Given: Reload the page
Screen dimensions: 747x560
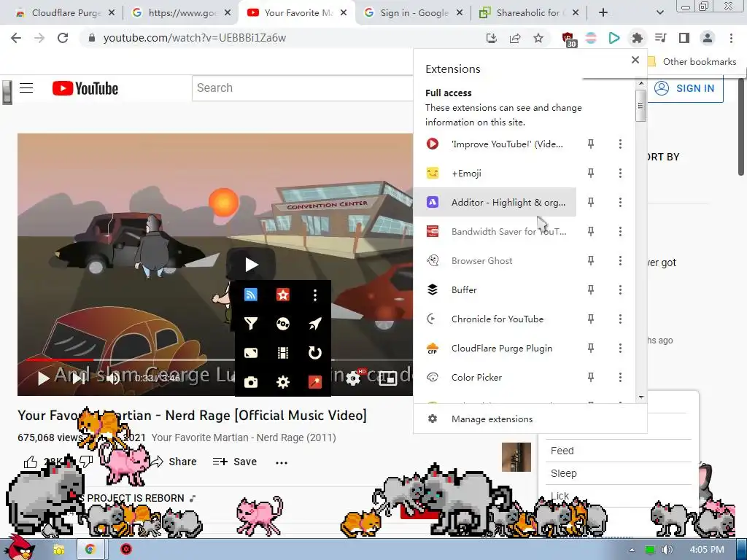Looking at the screenshot, I should pos(63,38).
